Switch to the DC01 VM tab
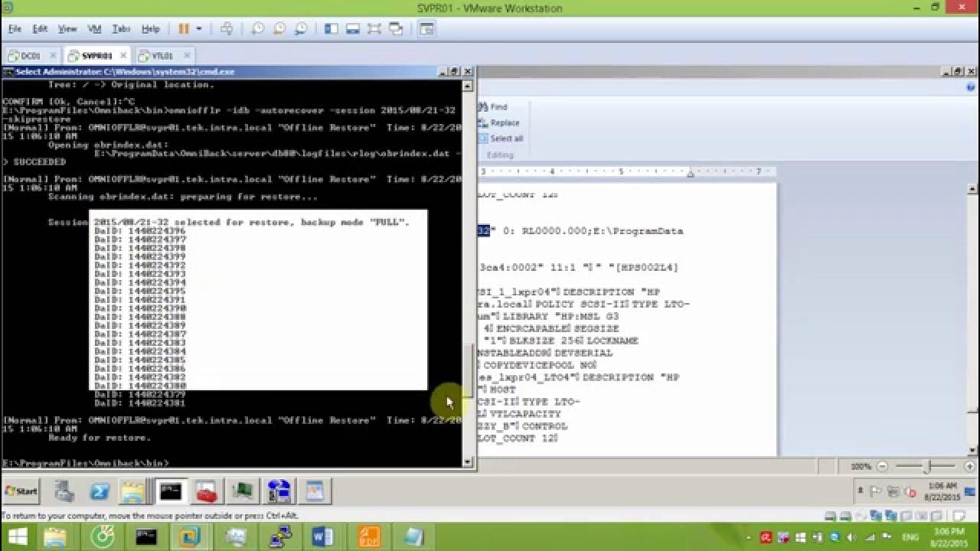The height and width of the screenshot is (551, 980). pos(33,56)
